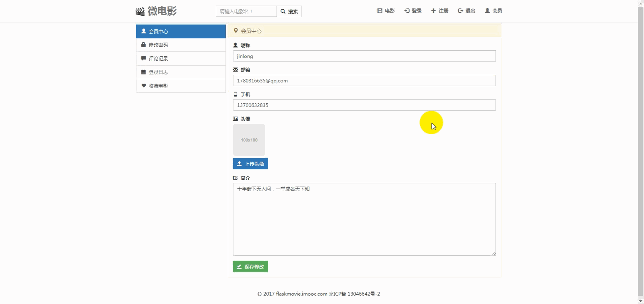Open the 电影 navigation link

coord(386,11)
